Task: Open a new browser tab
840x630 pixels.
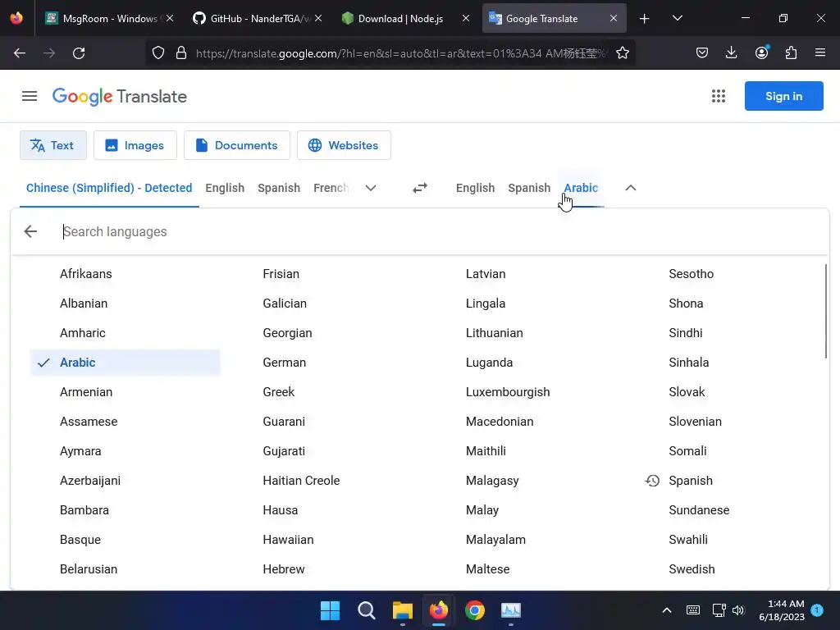Action: [645, 19]
